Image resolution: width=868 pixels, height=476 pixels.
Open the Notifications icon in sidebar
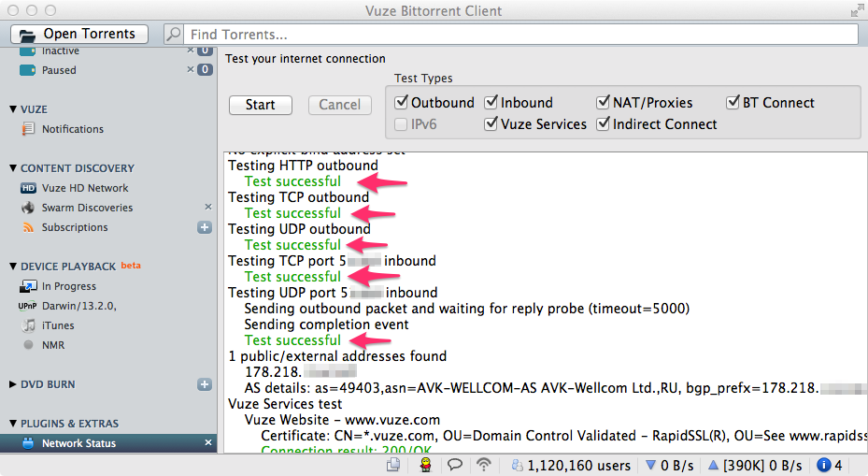(28, 129)
